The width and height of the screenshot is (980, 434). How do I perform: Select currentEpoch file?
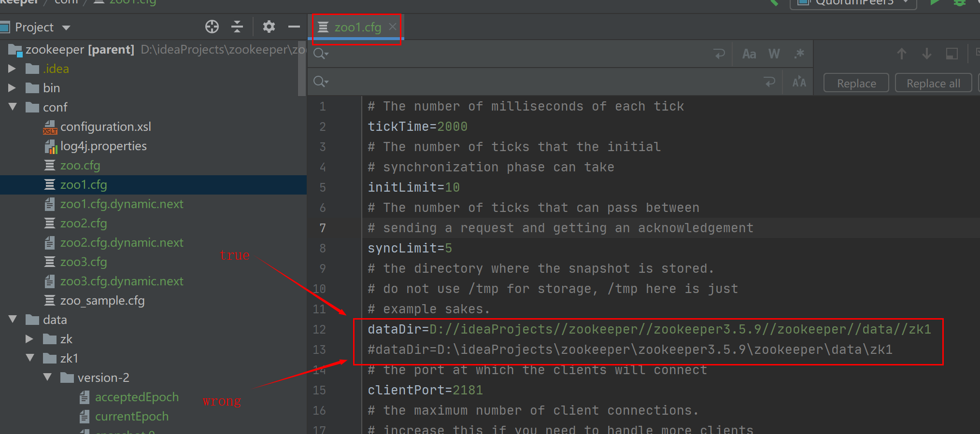coord(132,416)
